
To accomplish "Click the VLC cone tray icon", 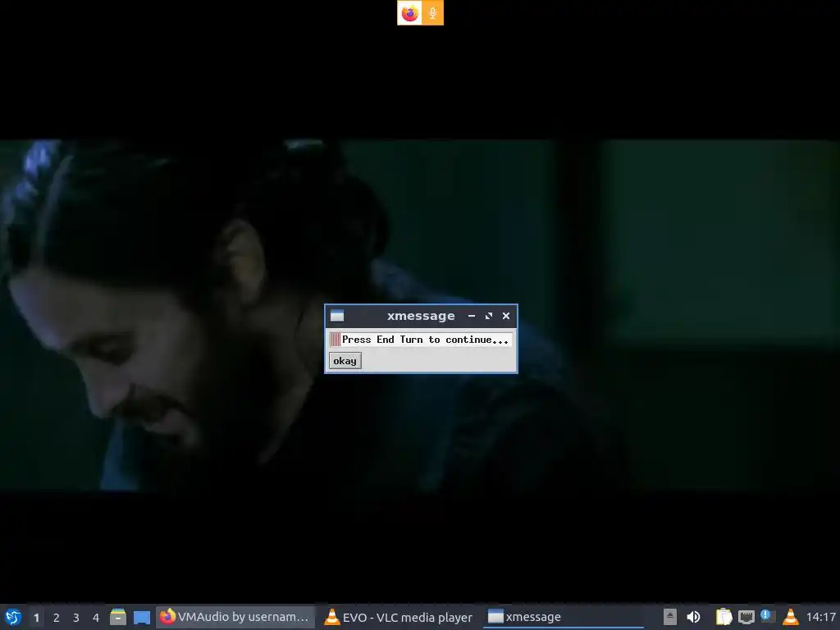I will point(790,617).
